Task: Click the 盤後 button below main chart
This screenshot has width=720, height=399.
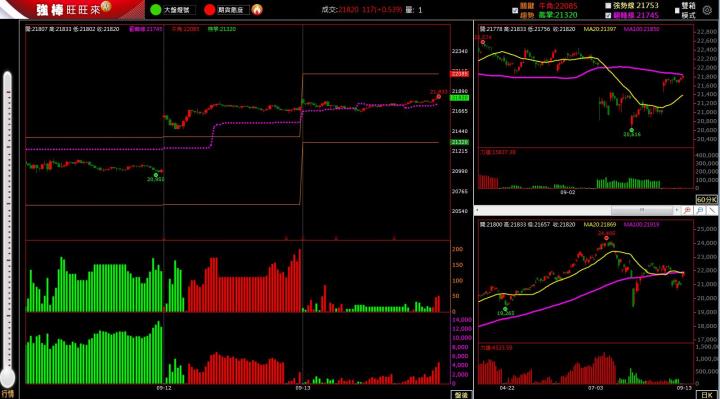Action: tap(461, 395)
